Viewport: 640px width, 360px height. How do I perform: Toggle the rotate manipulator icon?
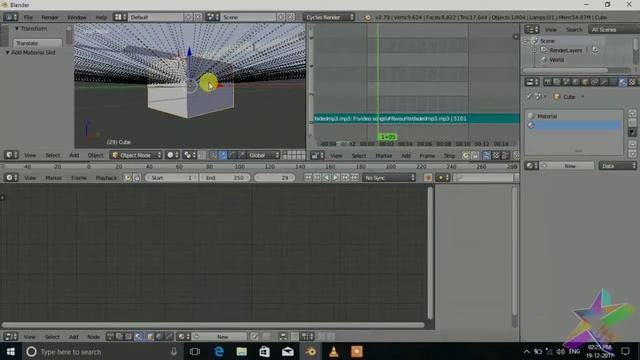click(x=232, y=155)
